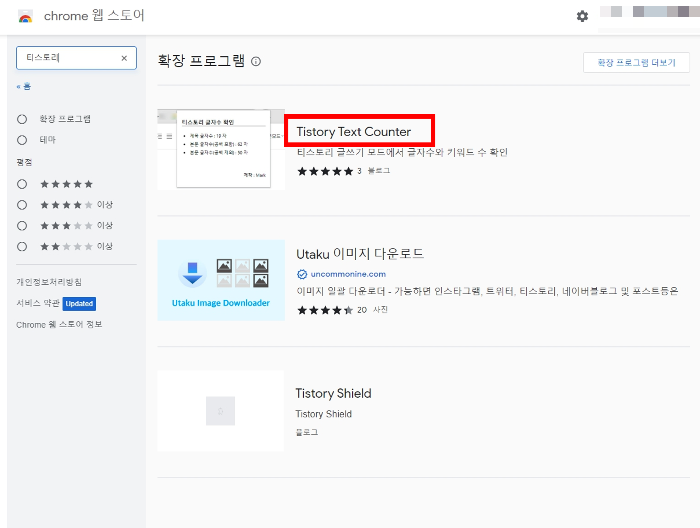Choose the five-star rating filter
The image size is (700, 528).
coord(22,184)
